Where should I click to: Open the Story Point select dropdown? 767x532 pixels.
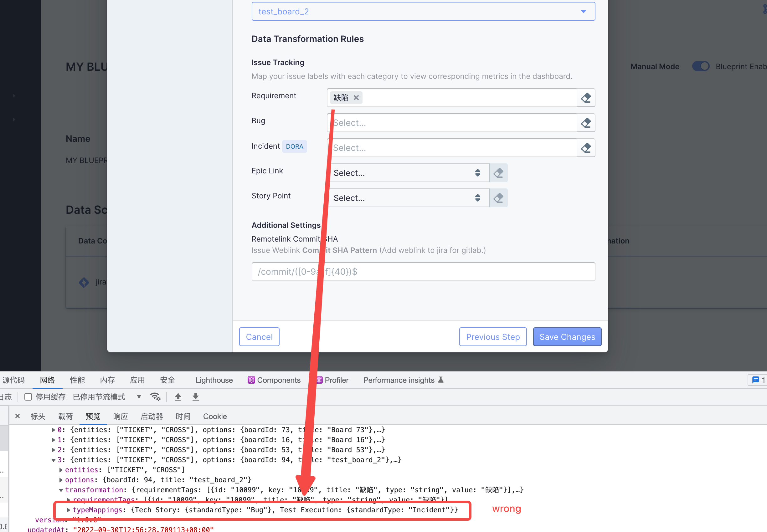tap(408, 198)
